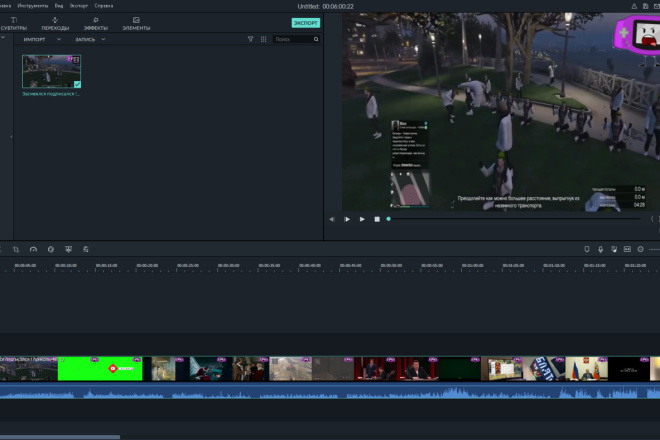Select the green screen clip on timeline
This screenshot has height=440, width=660.
pos(100,369)
